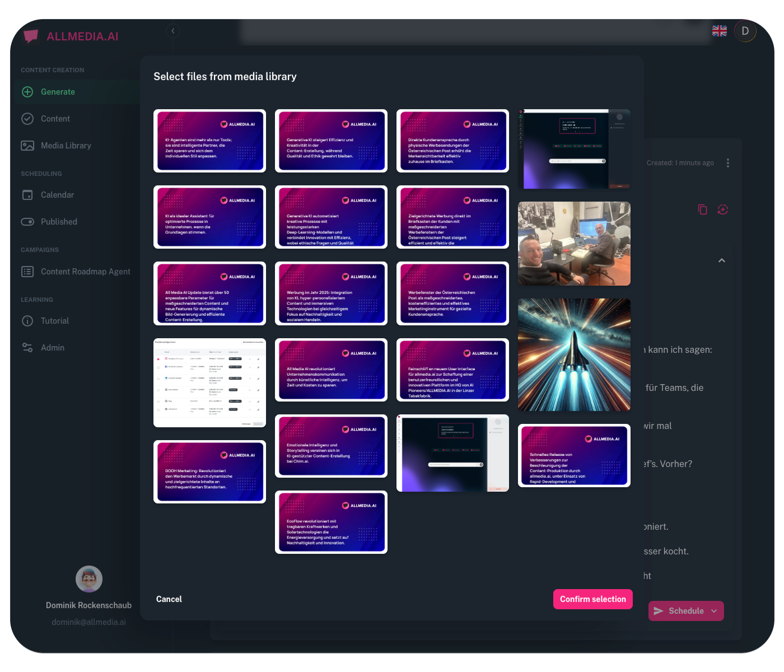
Task: Collapse the sidebar with the chevron button
Action: point(173,31)
